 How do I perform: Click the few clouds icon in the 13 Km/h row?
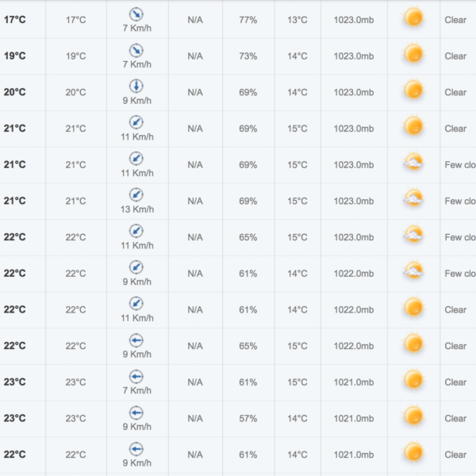point(413,198)
